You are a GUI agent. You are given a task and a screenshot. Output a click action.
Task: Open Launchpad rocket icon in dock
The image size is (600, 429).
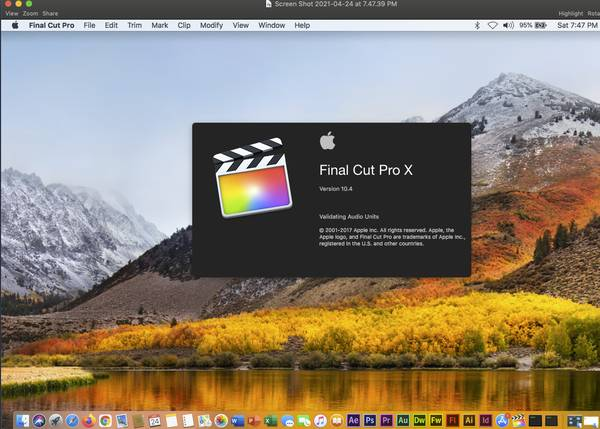[55, 421]
